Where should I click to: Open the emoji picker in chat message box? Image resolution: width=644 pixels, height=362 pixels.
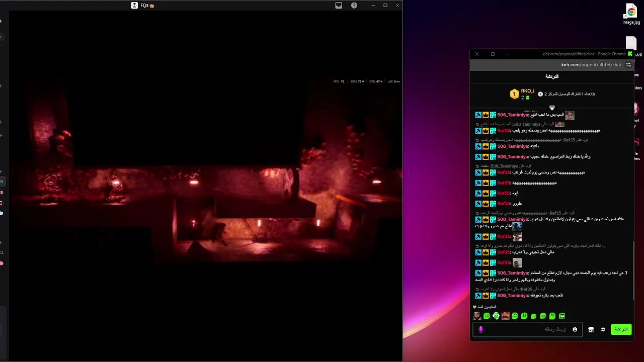(x=575, y=329)
